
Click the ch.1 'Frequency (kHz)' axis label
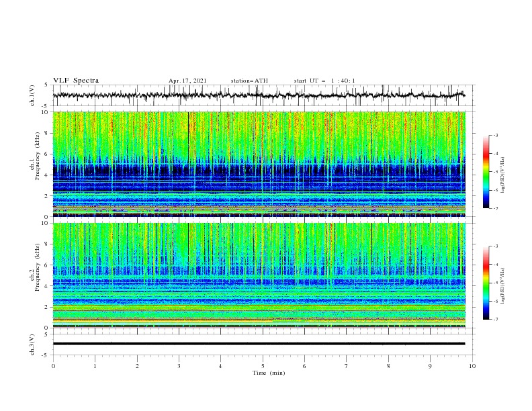(x=38, y=156)
